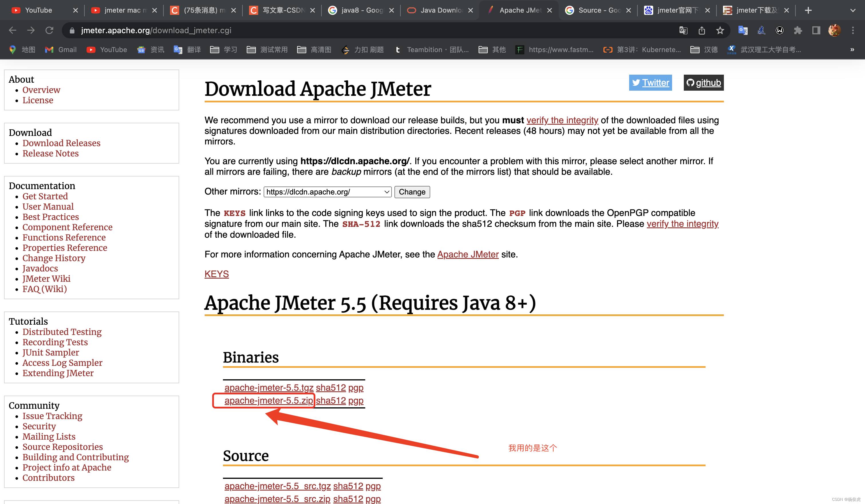
Task: Click the Google Translate icon in address bar
Action: (683, 31)
